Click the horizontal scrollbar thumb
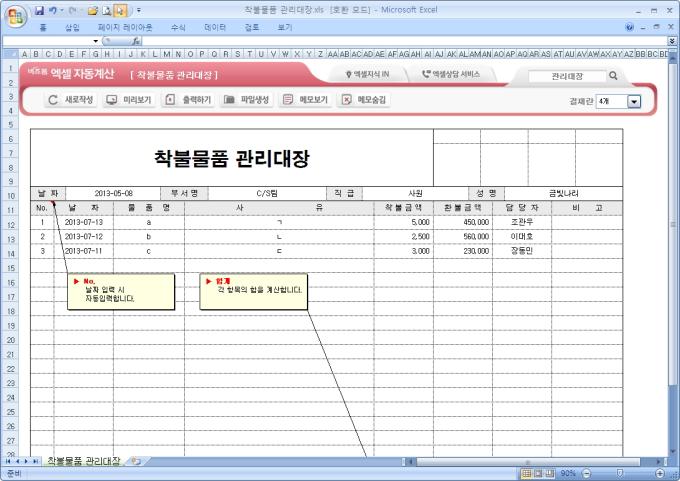Viewport: 680px width, 481px height. [x=528, y=462]
